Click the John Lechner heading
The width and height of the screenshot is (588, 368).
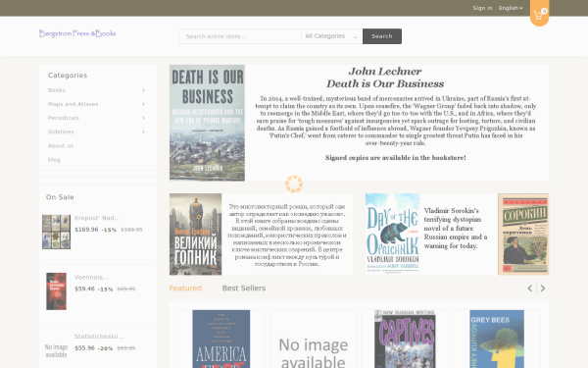[385, 71]
